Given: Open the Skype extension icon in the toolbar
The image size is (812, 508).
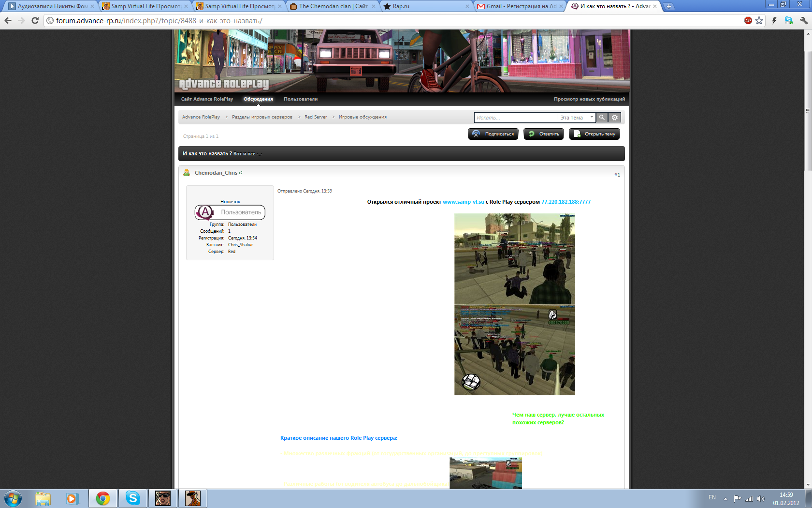Looking at the screenshot, I should [789, 20].
